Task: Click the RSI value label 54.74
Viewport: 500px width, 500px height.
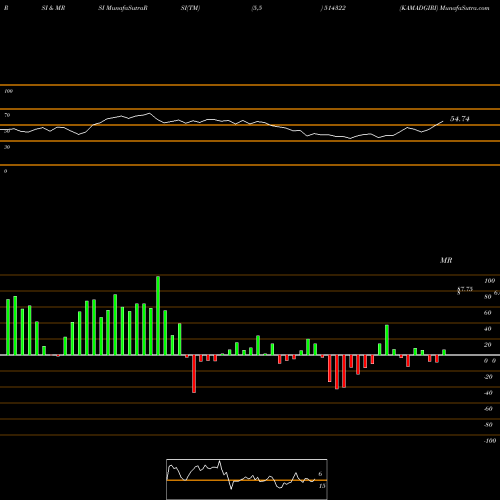Action: click(x=460, y=119)
